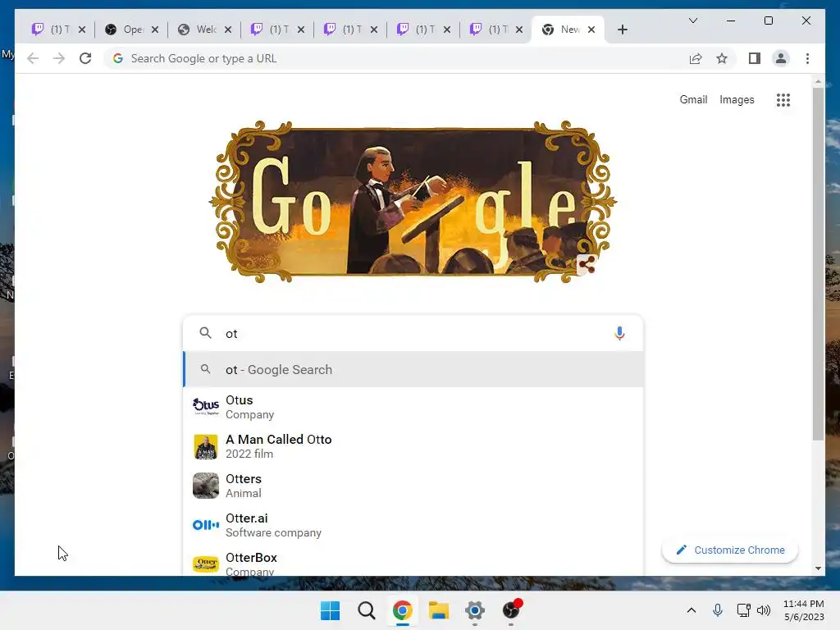The height and width of the screenshot is (630, 840).
Task: Select the Otus company suggestion
Action: click(413, 407)
